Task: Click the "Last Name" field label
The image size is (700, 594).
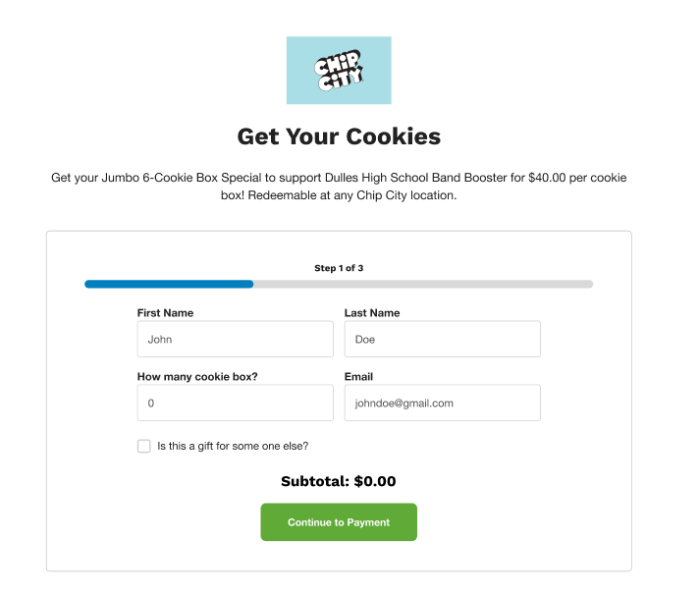Action: pos(372,313)
